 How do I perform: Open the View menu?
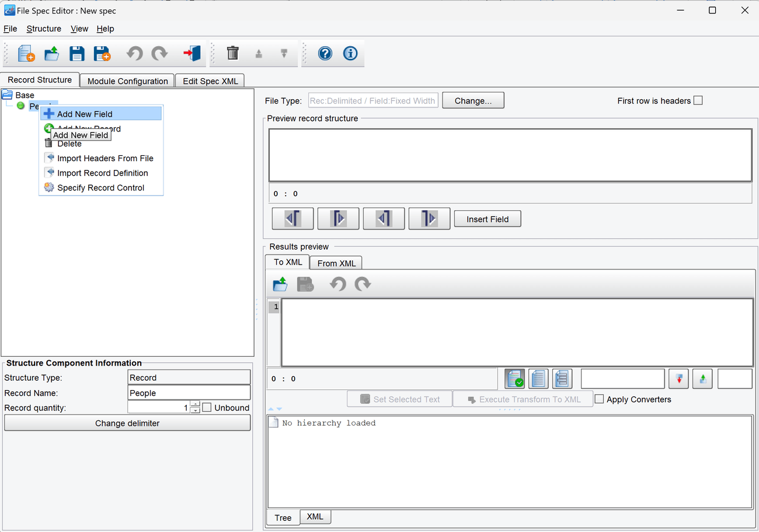[79, 29]
